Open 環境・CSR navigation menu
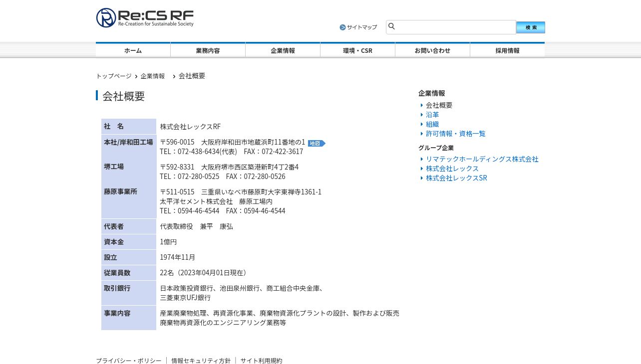The width and height of the screenshot is (641, 364). coord(358,50)
